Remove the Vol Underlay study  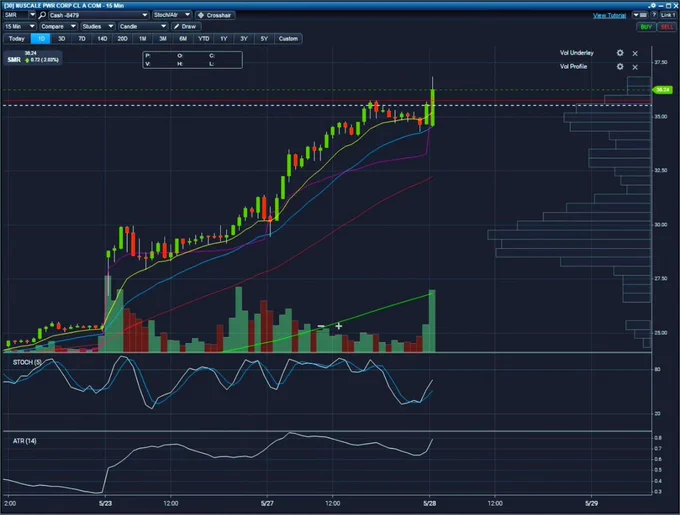coord(635,53)
